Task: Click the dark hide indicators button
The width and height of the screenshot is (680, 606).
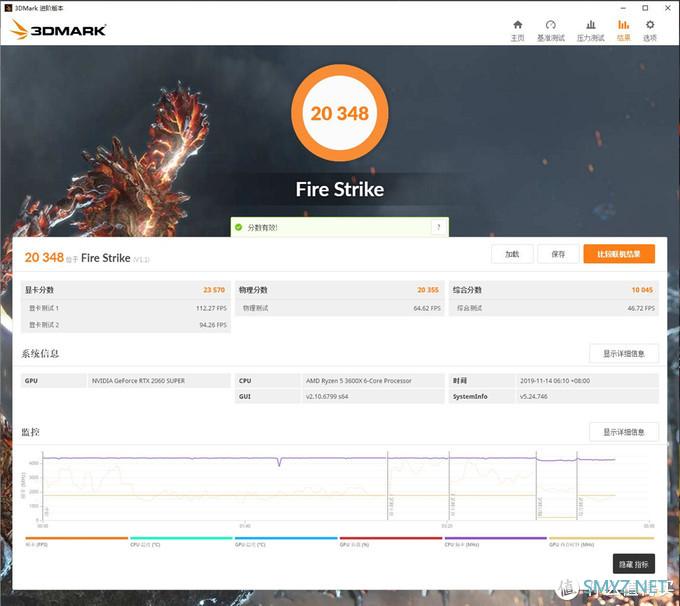Action: tap(634, 564)
